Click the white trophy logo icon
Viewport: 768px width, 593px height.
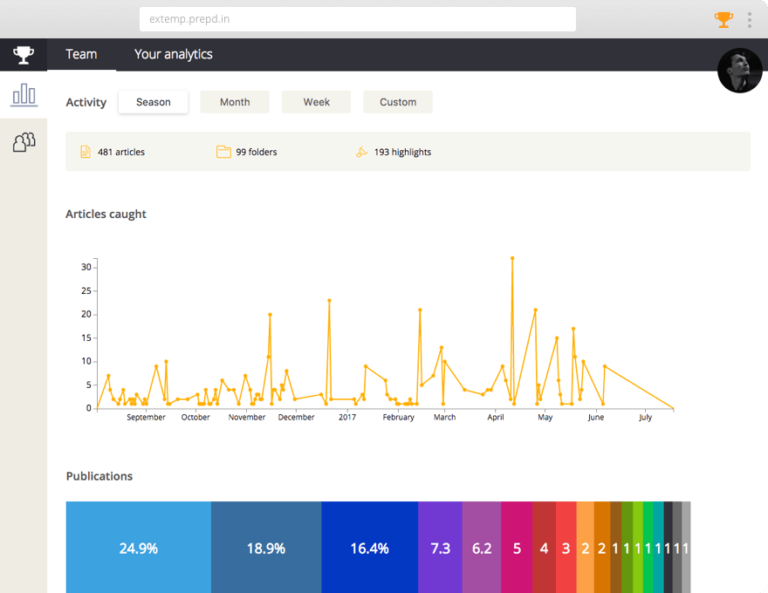pos(23,54)
